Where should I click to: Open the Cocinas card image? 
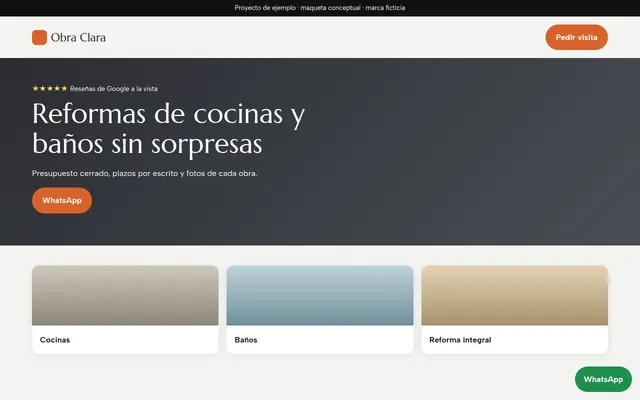[x=125, y=296]
